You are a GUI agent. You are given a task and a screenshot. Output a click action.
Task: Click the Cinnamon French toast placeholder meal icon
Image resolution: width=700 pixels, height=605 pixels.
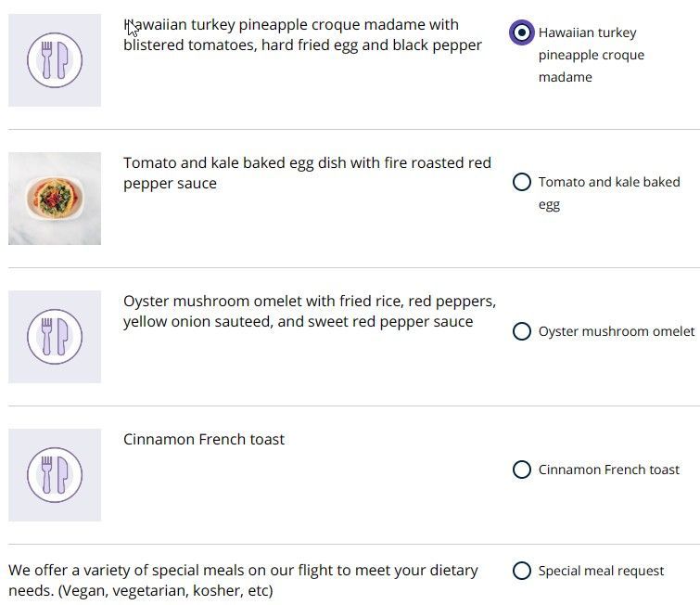pyautogui.click(x=55, y=475)
